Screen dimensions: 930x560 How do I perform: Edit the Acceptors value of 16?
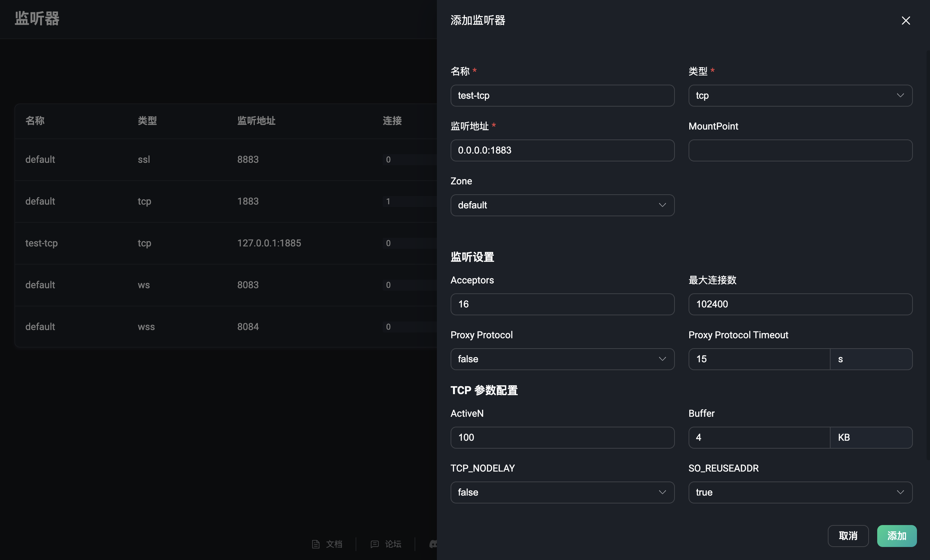tap(562, 304)
